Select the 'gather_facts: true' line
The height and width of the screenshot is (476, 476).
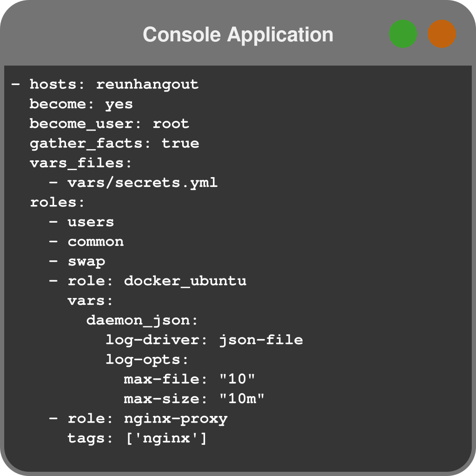[x=114, y=144]
